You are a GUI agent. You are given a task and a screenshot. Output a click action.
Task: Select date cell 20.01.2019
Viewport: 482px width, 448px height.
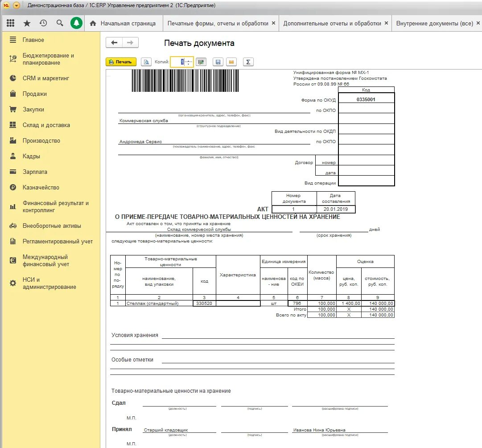(x=336, y=209)
